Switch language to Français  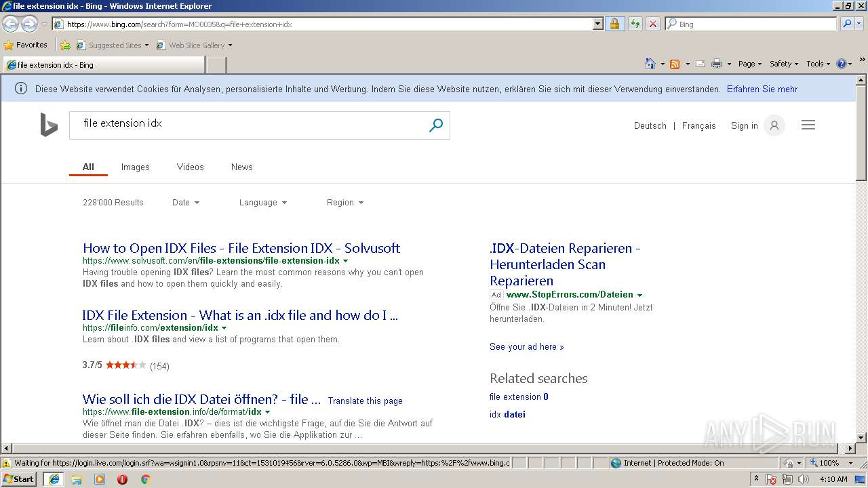click(x=698, y=125)
